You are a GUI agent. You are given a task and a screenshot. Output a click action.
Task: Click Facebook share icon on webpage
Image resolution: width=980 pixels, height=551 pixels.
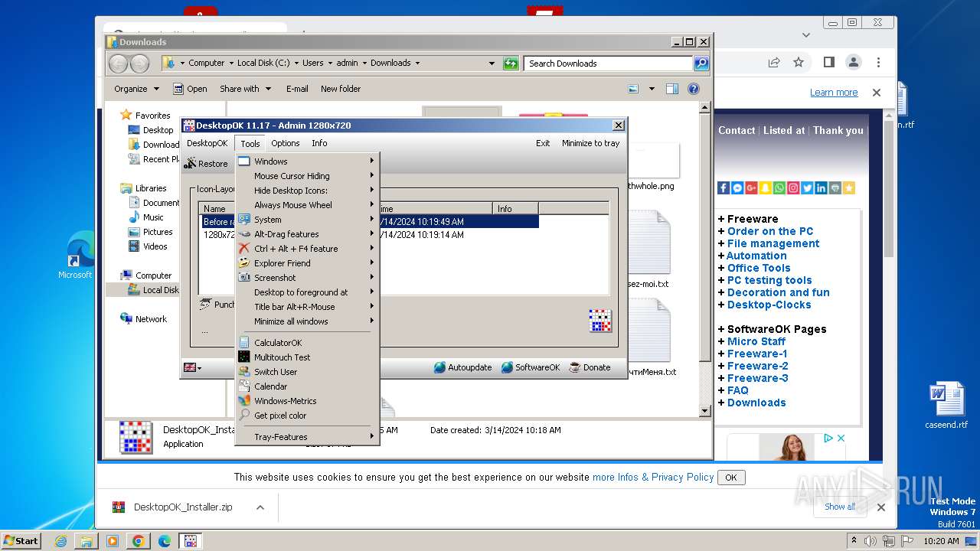click(724, 187)
